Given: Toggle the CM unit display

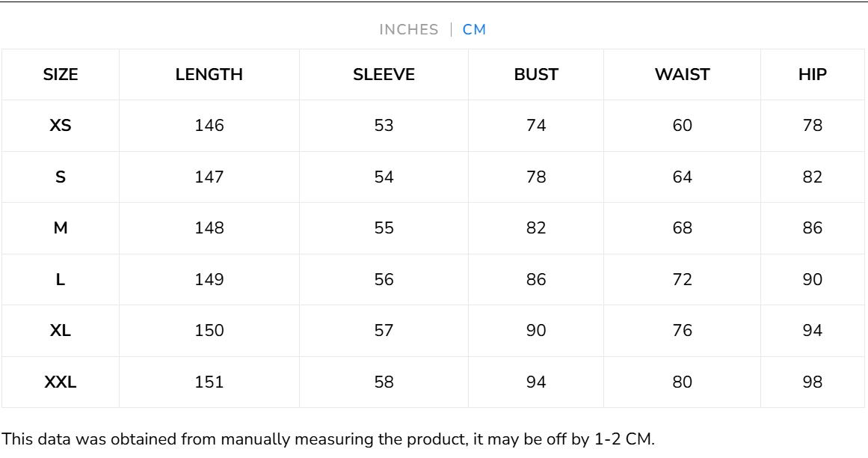Looking at the screenshot, I should 476,30.
